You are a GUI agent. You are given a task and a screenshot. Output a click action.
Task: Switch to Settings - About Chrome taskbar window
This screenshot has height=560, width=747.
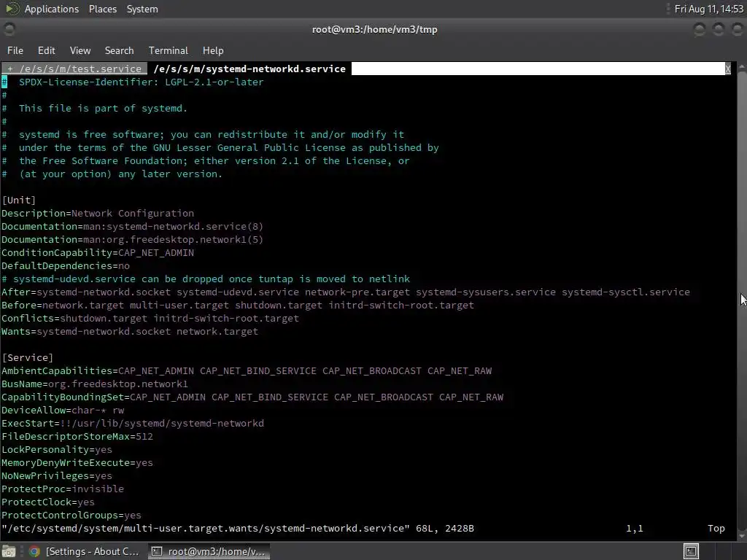coord(84,551)
